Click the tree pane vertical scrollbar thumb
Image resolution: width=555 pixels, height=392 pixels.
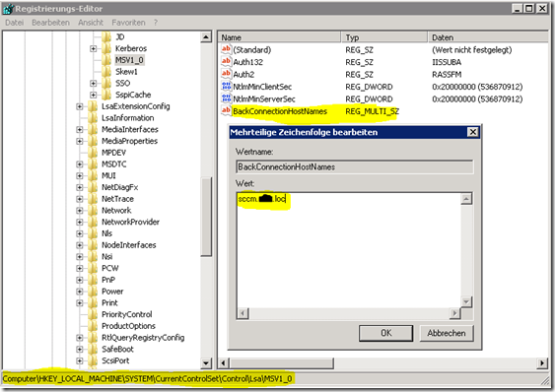point(206,216)
